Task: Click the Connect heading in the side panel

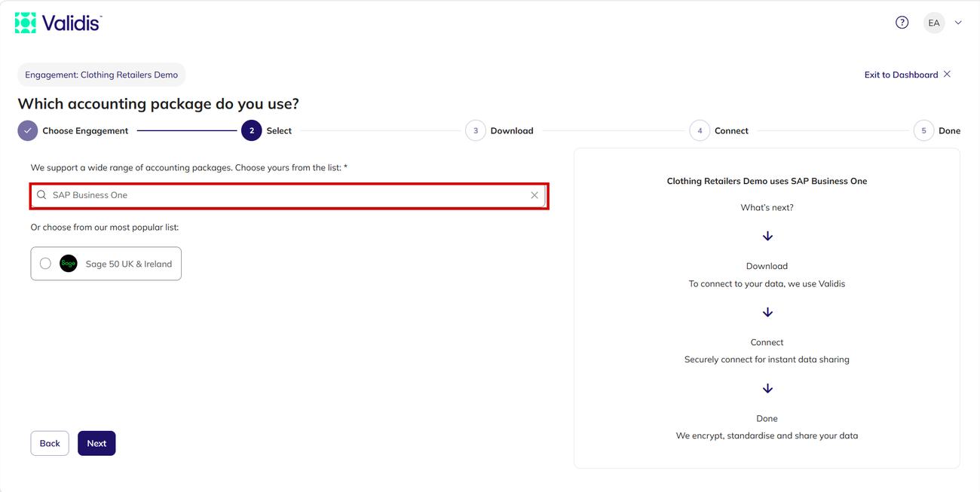Action: point(767,342)
